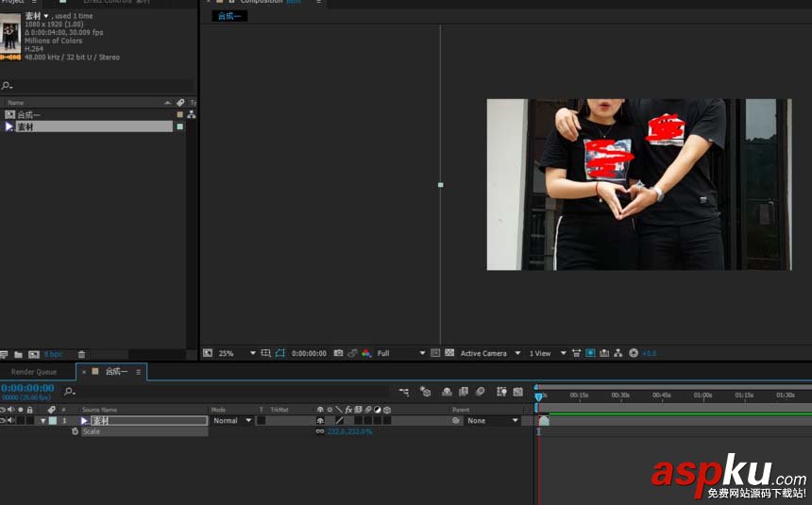Toggle the Scale stopwatch
Viewport: 812px width, 505px height.
click(76, 431)
